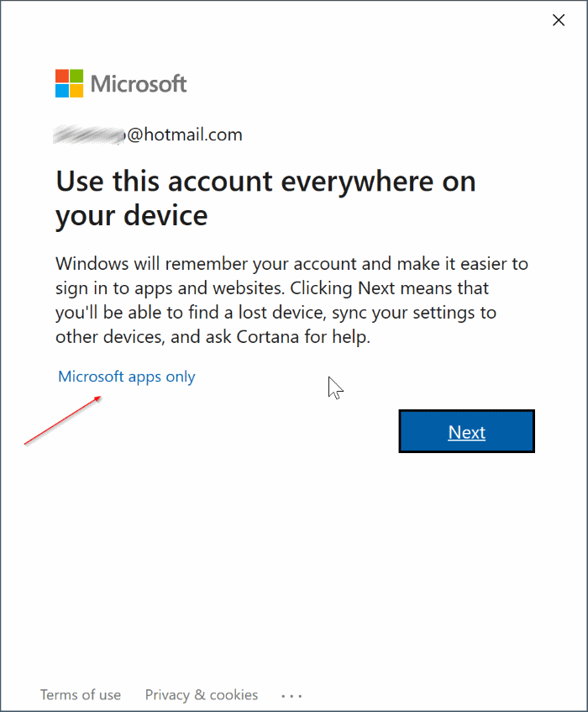The image size is (588, 712).
Task: Click the @hotmail.com email address text
Action: tap(185, 134)
